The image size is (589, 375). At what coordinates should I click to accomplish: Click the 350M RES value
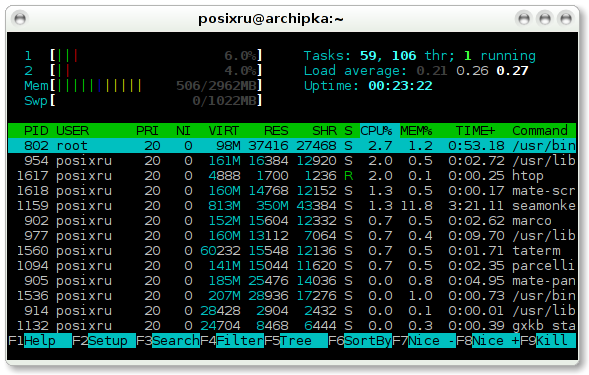272,206
